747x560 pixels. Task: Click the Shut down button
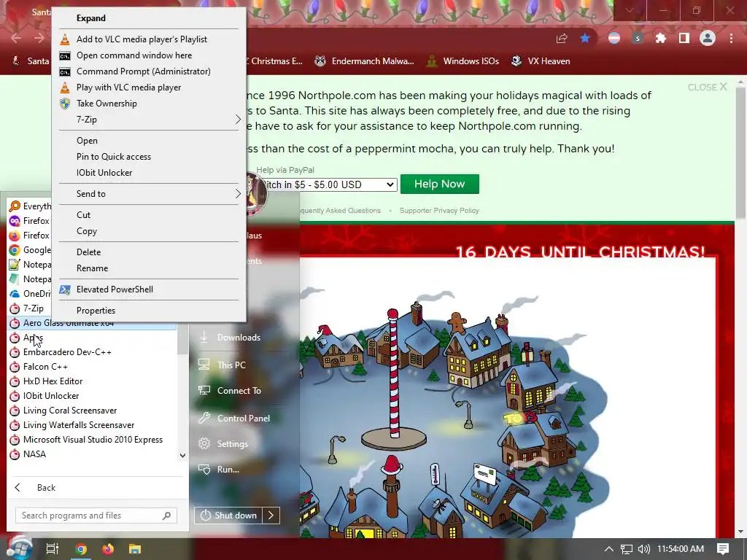(228, 516)
